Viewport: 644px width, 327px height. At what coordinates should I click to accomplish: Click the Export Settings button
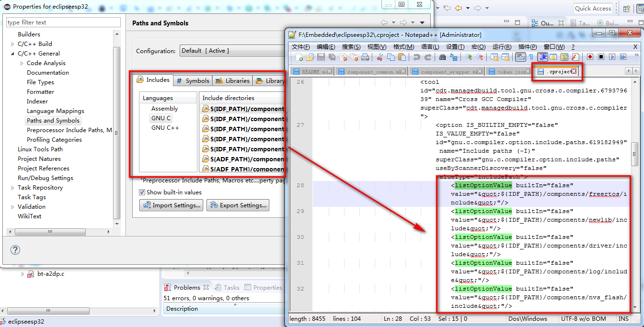(x=238, y=205)
